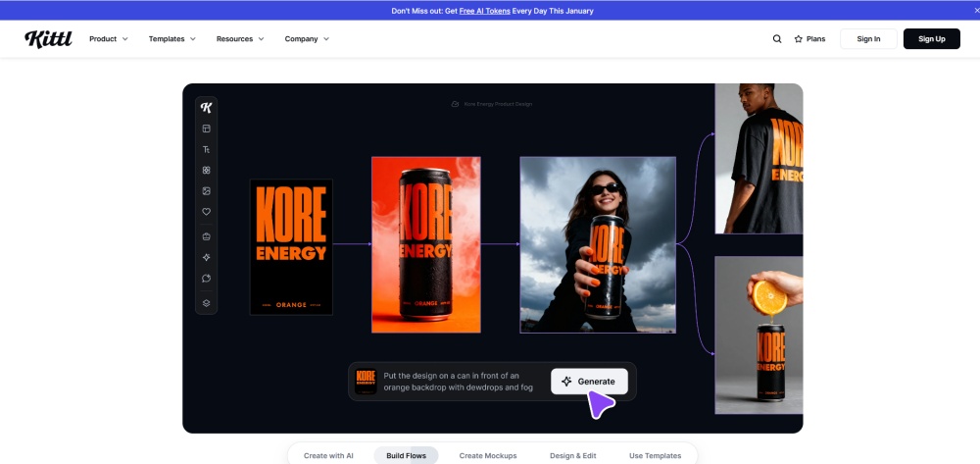
Task: Open the Company dropdown menu
Action: (307, 39)
